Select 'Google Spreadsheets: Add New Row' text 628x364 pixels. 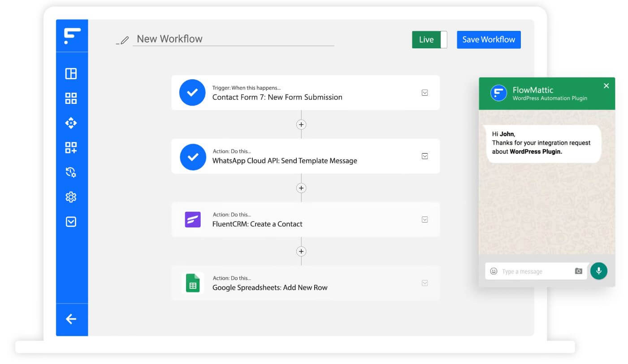(270, 287)
